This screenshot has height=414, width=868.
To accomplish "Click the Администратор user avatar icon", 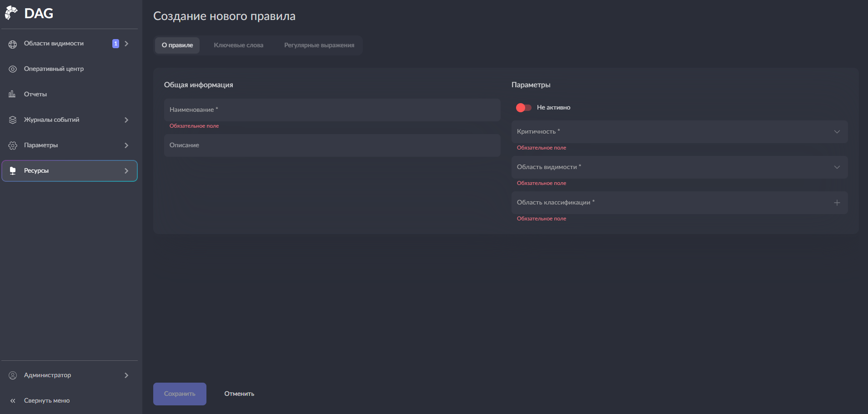I will pos(13,375).
